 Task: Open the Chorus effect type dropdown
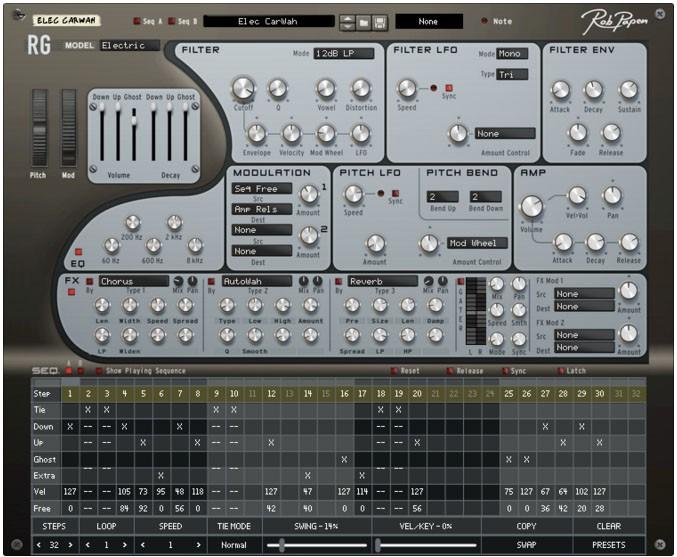(132, 282)
